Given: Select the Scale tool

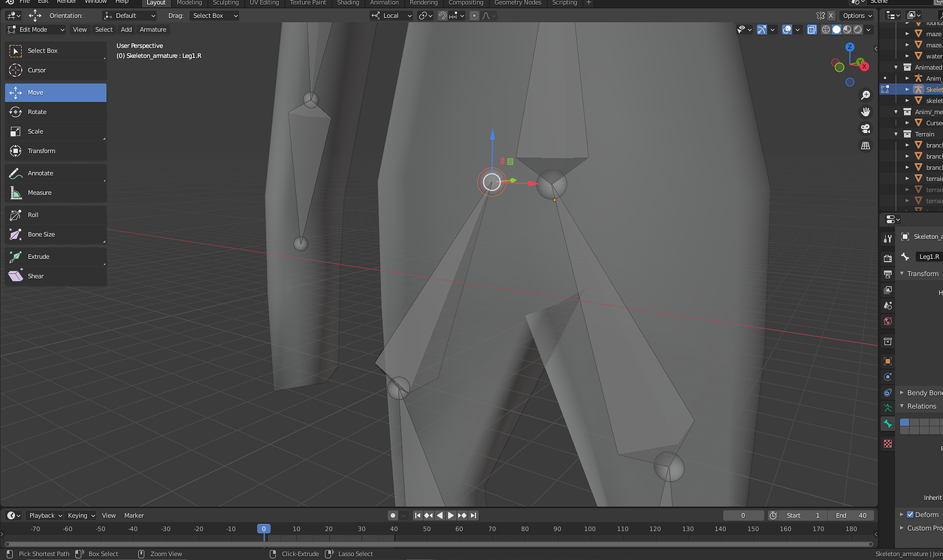Looking at the screenshot, I should 56,131.
